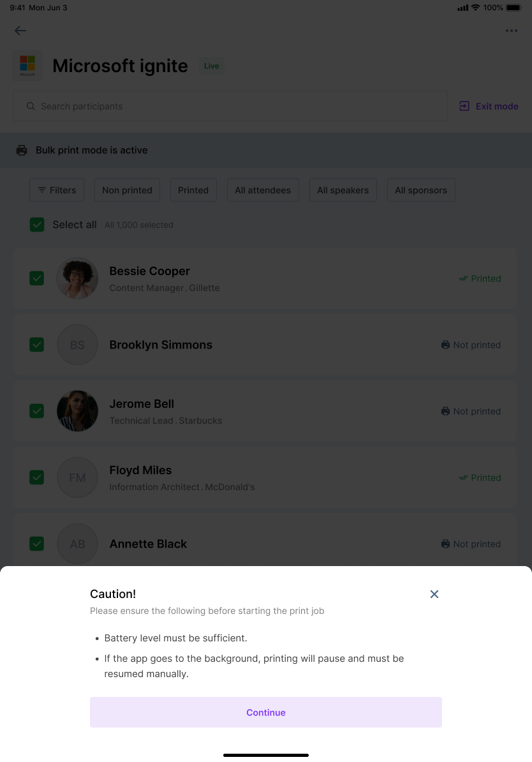Click the Microsoft logo thumbnail

tap(27, 66)
